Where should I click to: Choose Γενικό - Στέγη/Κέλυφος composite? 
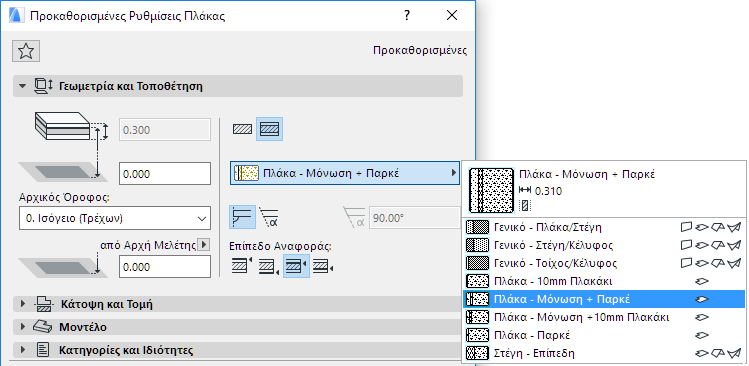604,245
